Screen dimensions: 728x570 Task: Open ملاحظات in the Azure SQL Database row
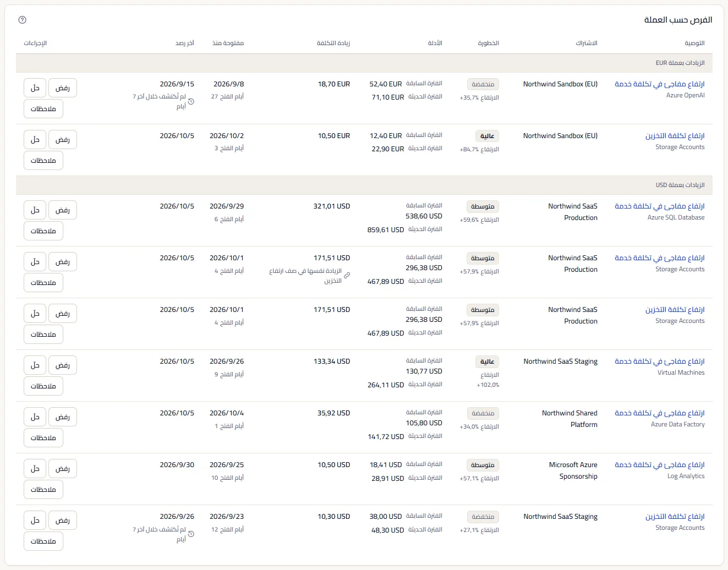pos(43,231)
